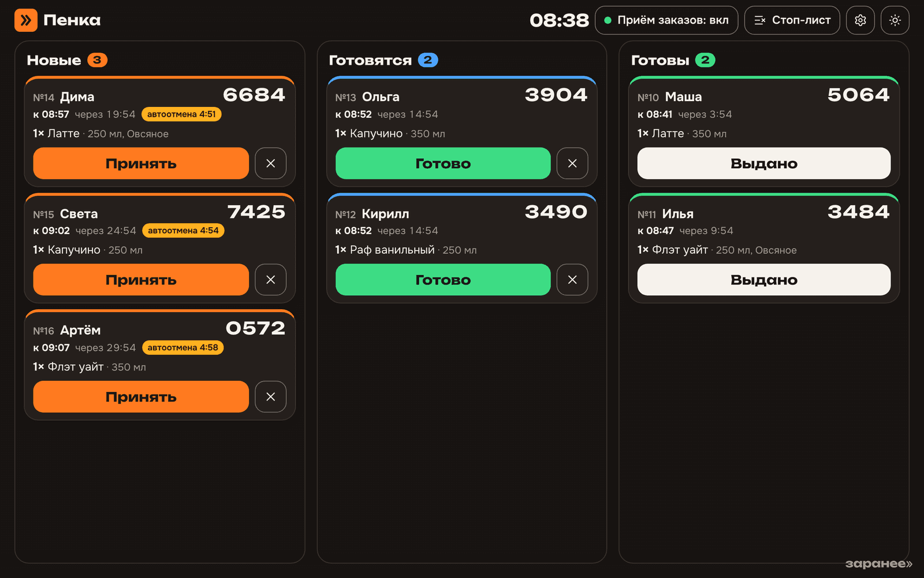924x578 pixels.
Task: Open the Стоп-лист
Action: click(x=792, y=20)
